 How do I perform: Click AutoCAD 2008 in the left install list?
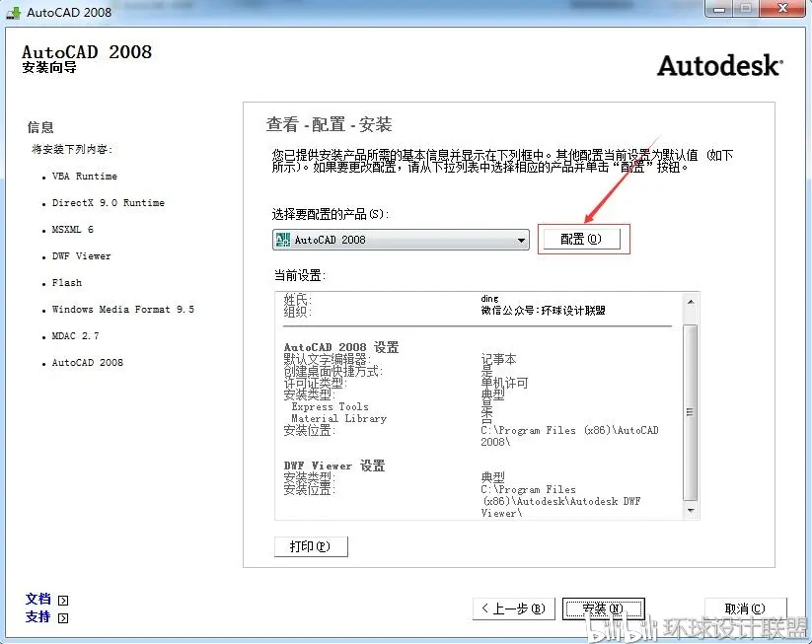[x=88, y=363]
